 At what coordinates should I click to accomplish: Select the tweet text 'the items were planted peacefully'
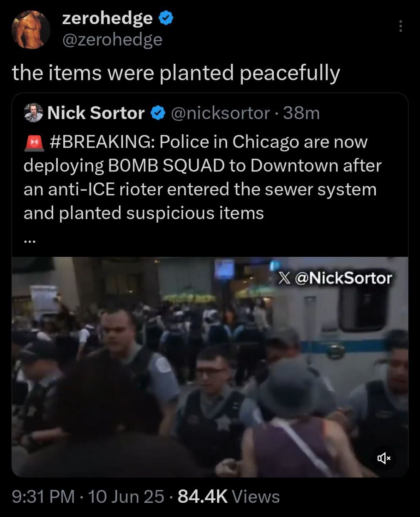pos(176,73)
